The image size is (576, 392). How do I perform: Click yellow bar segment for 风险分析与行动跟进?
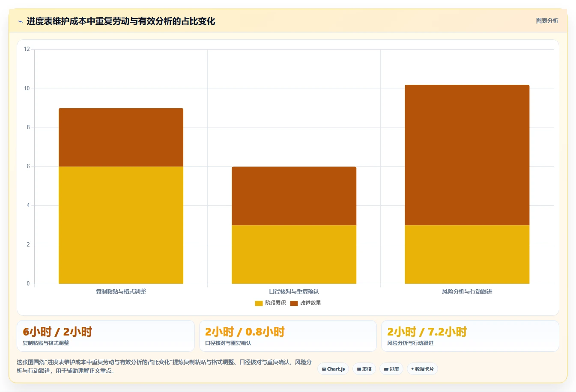click(x=467, y=254)
